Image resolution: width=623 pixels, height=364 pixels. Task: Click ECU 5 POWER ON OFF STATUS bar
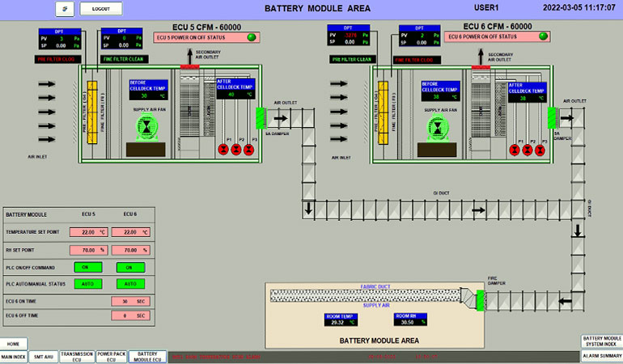pos(206,37)
